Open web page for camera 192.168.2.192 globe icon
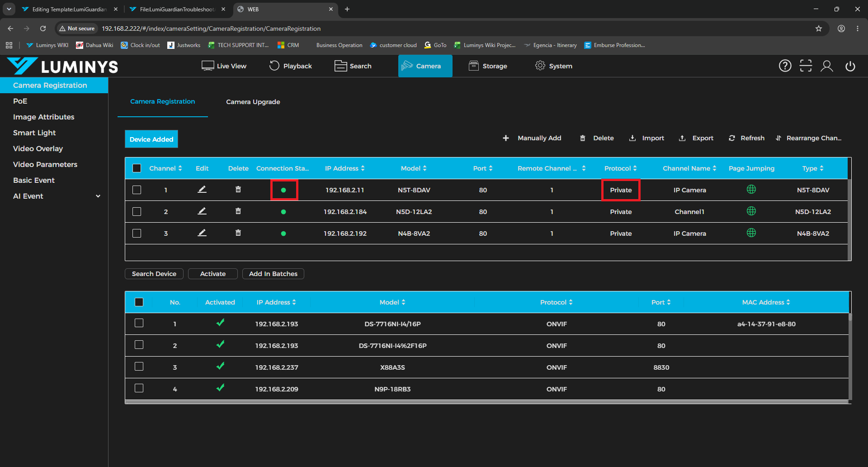The width and height of the screenshot is (868, 467). (x=751, y=233)
